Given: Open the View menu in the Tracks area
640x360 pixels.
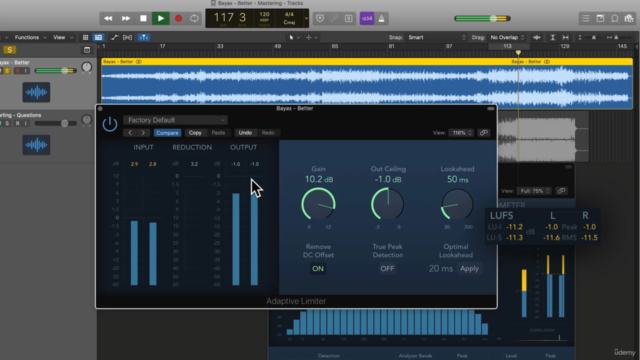Looking at the screenshot, I should 62,37.
